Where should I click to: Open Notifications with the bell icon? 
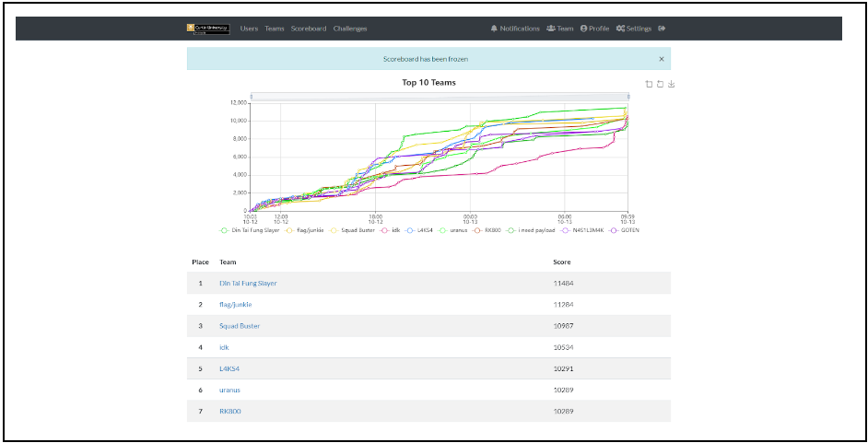pyautogui.click(x=515, y=29)
